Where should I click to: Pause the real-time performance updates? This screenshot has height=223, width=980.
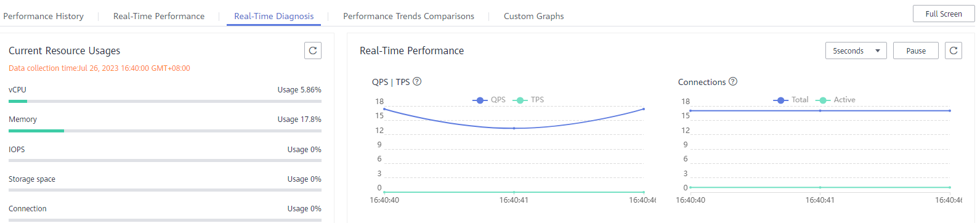click(x=916, y=51)
